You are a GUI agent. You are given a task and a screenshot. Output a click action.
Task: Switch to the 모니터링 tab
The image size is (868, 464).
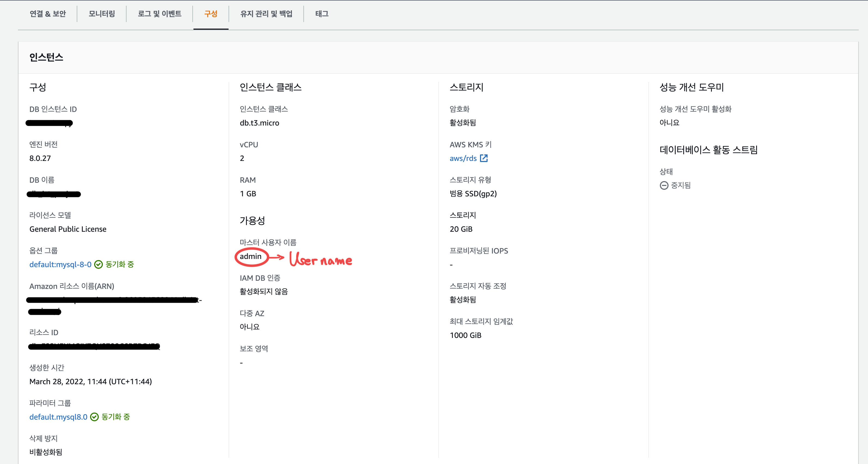[x=102, y=14]
